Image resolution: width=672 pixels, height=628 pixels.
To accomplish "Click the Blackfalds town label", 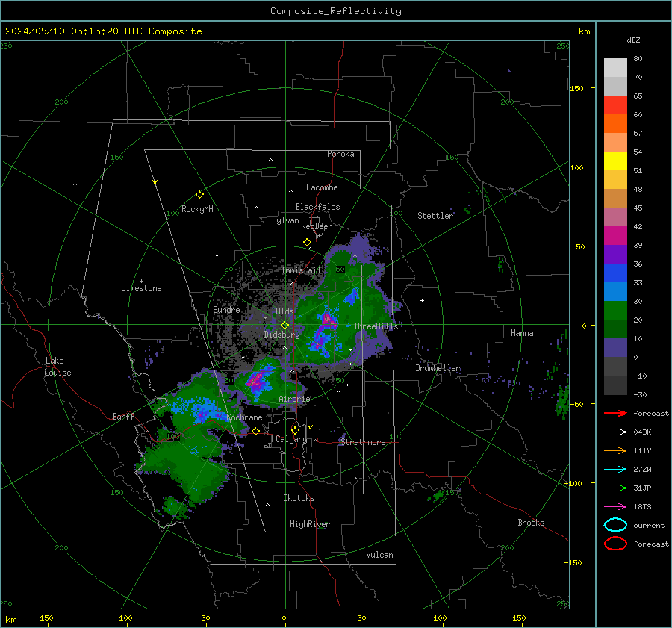I will [x=317, y=207].
